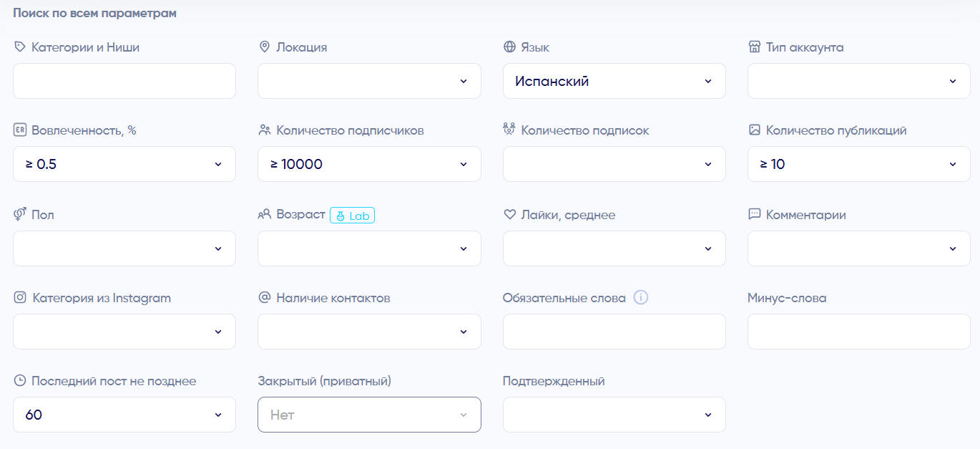Viewport: 980px width, 449px height.
Task: Click the Lab badge beside Возраст
Action: [x=352, y=215]
